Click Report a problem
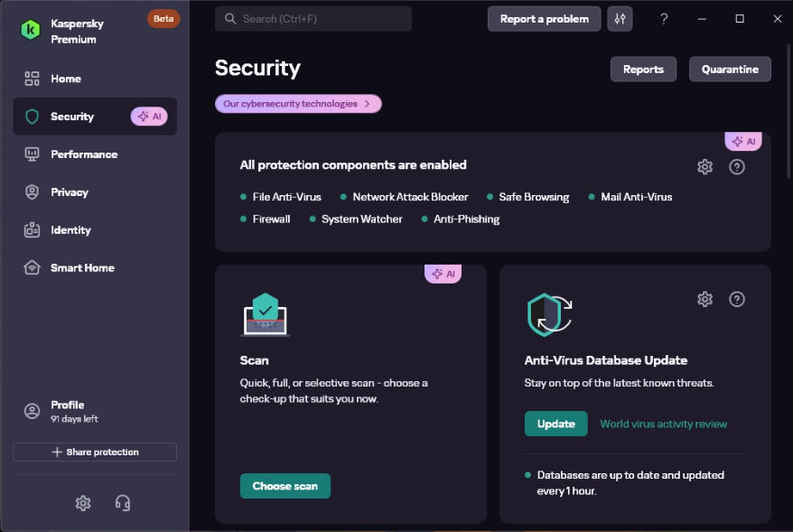The width and height of the screenshot is (793, 532). pos(545,19)
